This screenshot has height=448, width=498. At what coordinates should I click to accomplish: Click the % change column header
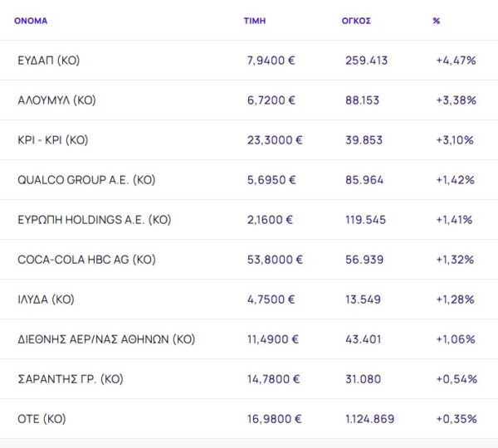click(x=436, y=21)
